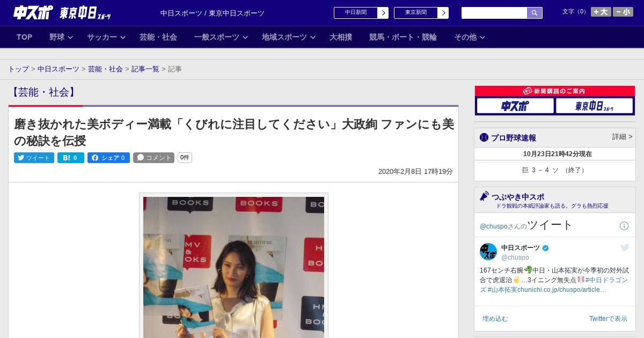The width and height of the screenshot is (644, 338).
Task: Click the 中スポ 東京中日スポーツ header logo
Action: [x=62, y=12]
